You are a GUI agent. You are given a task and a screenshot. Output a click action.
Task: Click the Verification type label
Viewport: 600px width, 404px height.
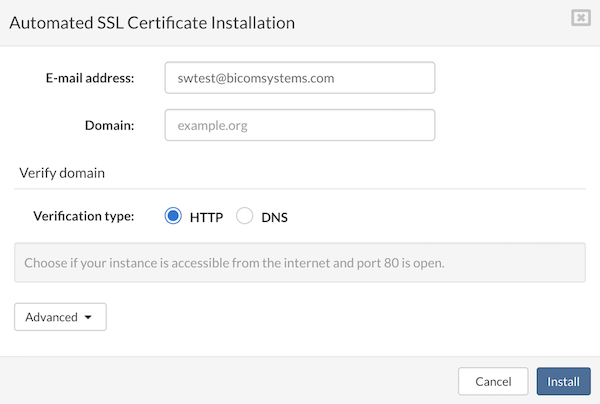(84, 216)
